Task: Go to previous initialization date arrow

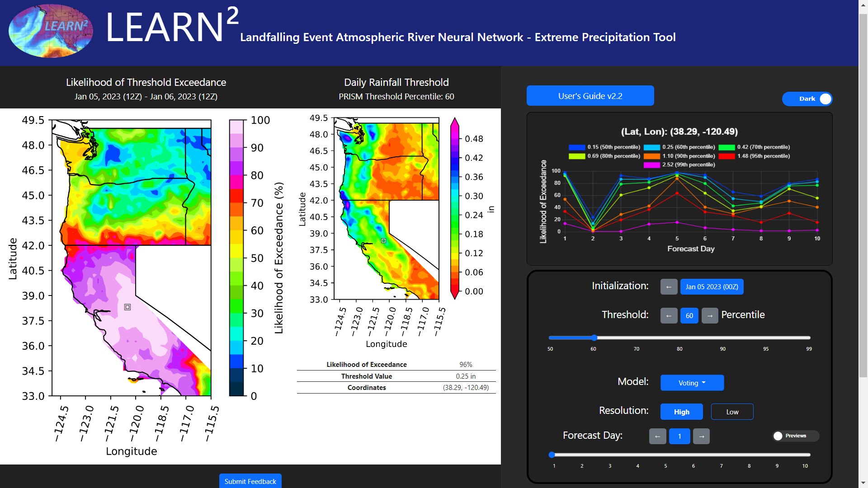Action: [x=669, y=287]
